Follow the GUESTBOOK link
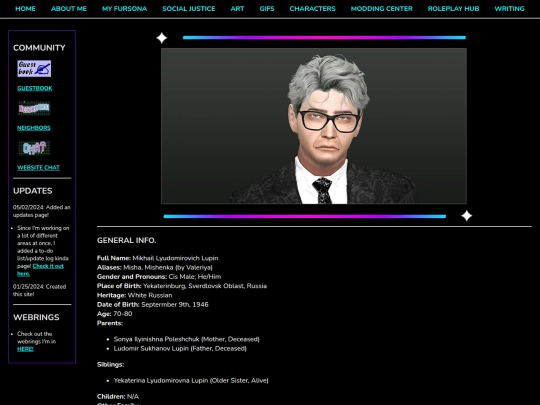Screen dimensions: 540x405 click(x=35, y=89)
